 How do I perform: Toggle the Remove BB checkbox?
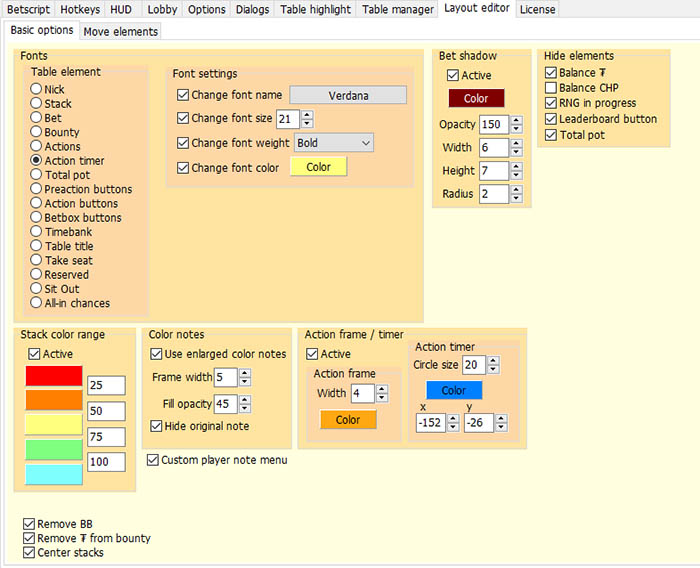[x=29, y=524]
